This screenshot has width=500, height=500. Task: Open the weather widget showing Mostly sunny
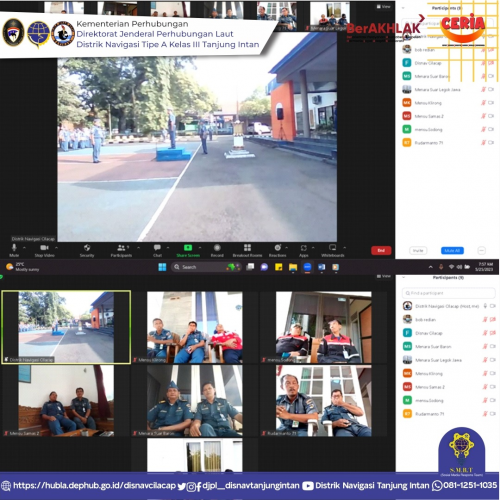tap(23, 267)
